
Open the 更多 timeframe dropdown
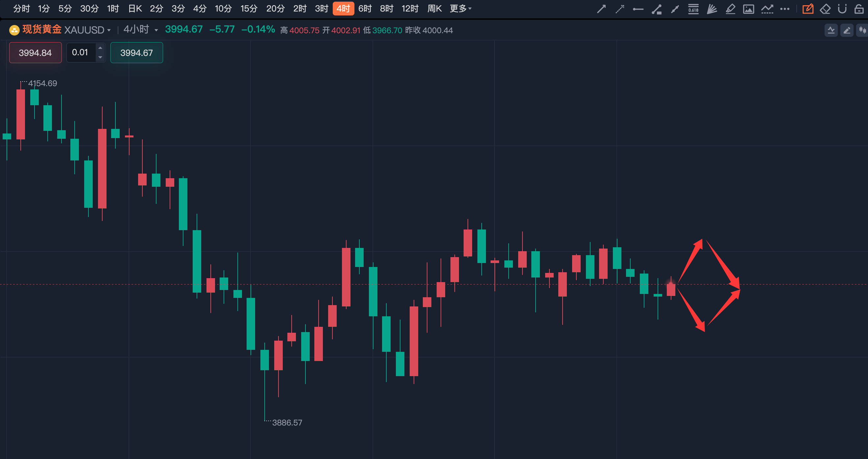460,9
